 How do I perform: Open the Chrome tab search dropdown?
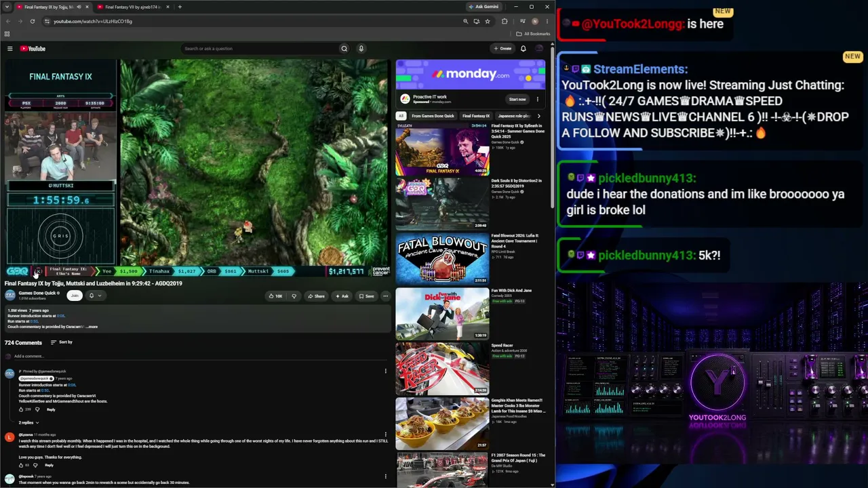(7, 7)
